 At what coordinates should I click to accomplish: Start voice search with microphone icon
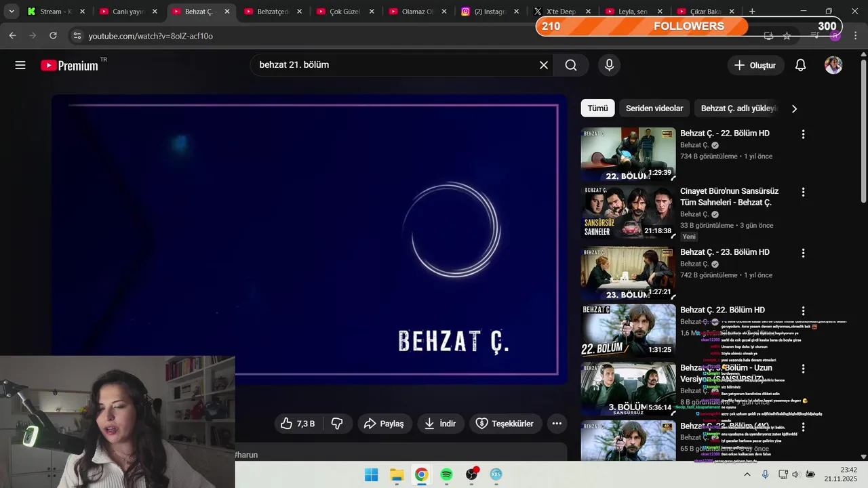[609, 65]
